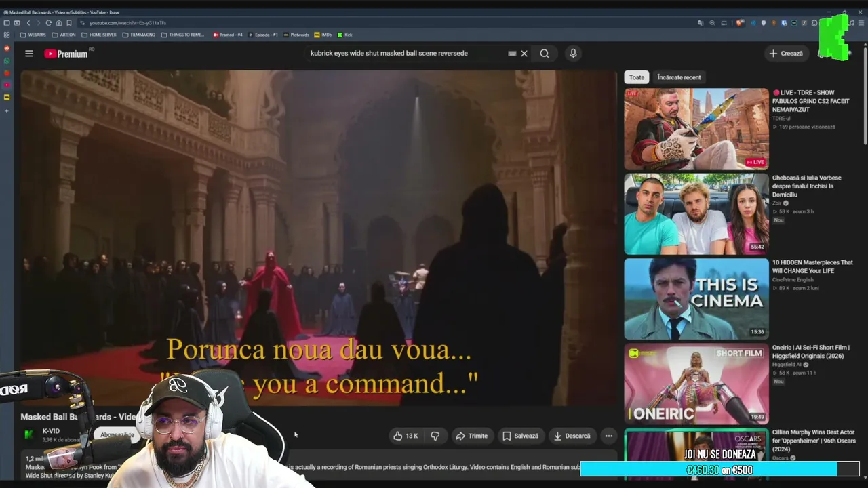The height and width of the screenshot is (488, 868).
Task: Open the translate page icon in address bar
Action: tap(701, 23)
